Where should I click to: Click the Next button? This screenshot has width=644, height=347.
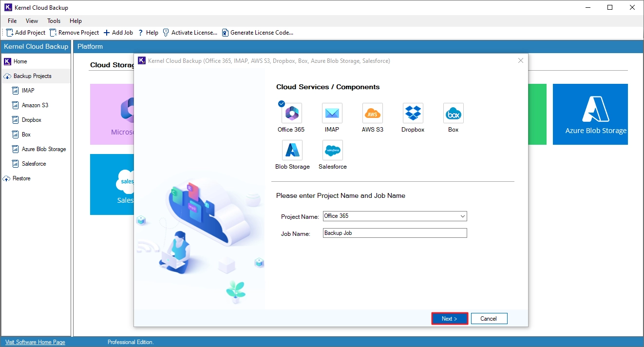click(450, 319)
